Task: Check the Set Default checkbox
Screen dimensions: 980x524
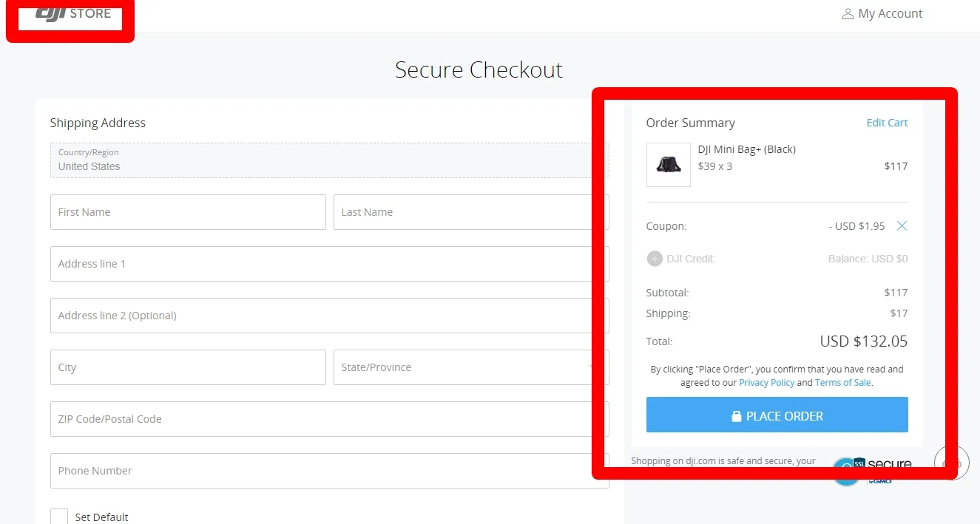Action: [x=59, y=517]
